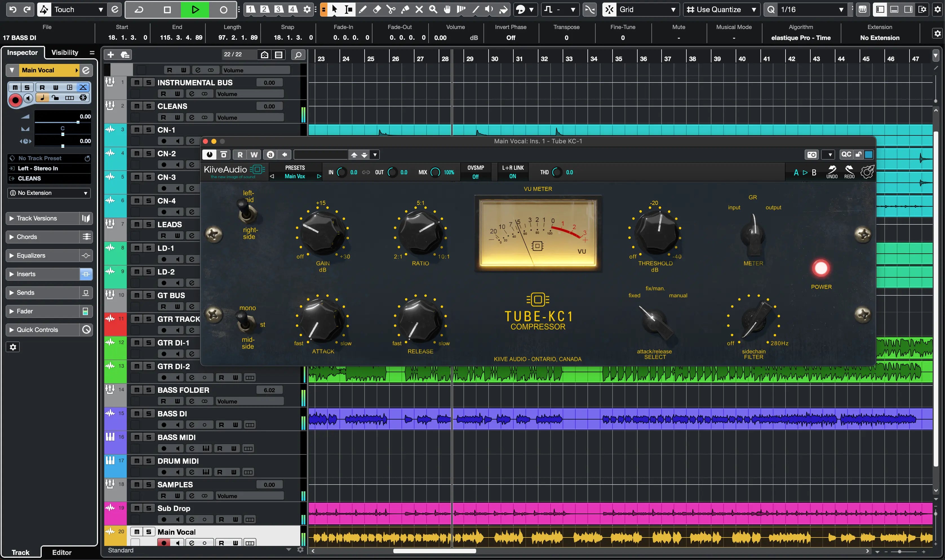
Task: Solo the BASS DI track
Action: (148, 414)
